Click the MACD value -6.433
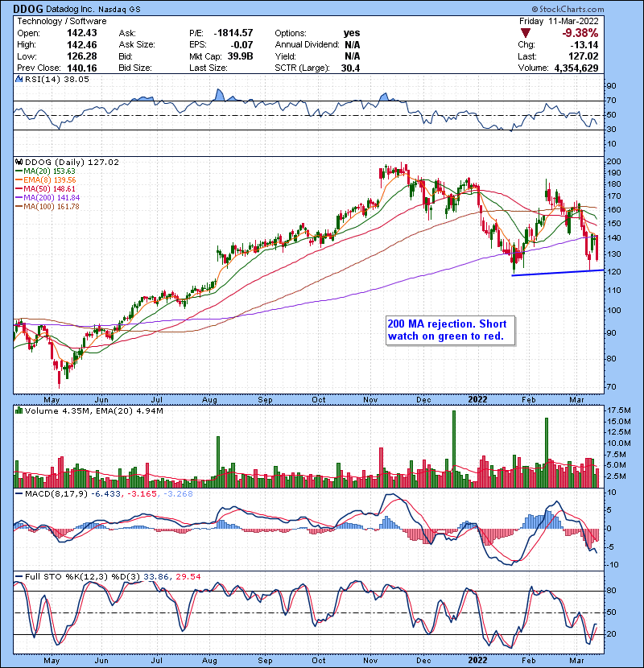This screenshot has width=644, height=668. 105,494
